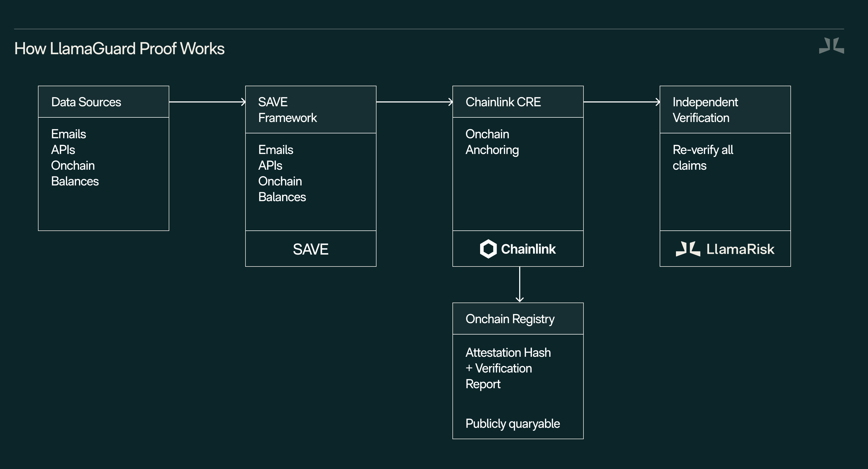Click arrow from Data Sources to SAVE Framework
The height and width of the screenshot is (469, 868).
click(207, 102)
